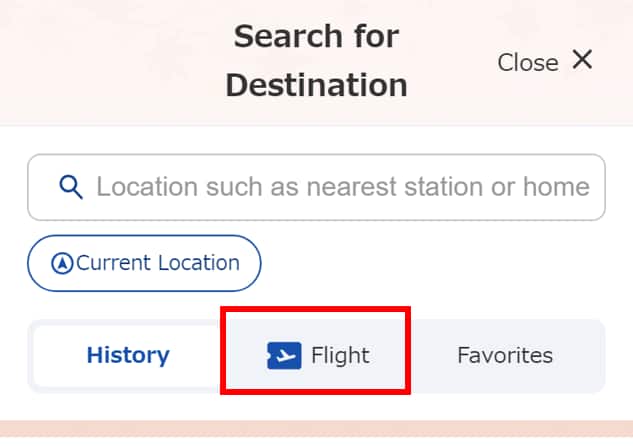Switch to the History tab
This screenshot has width=633, height=446.
click(127, 355)
